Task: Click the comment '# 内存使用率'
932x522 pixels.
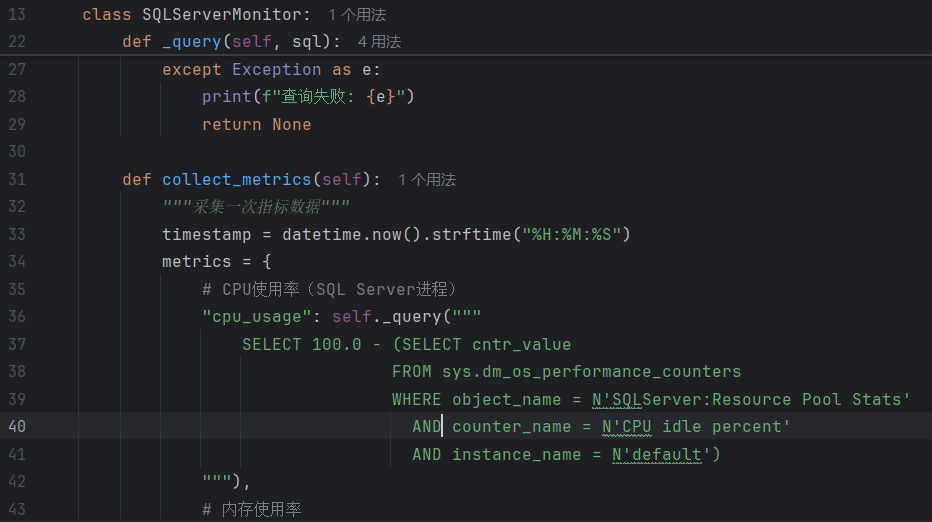Action: (251, 509)
